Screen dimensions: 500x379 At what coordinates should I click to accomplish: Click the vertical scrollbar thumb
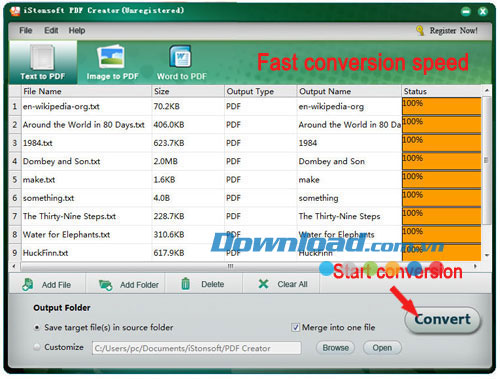(487, 160)
